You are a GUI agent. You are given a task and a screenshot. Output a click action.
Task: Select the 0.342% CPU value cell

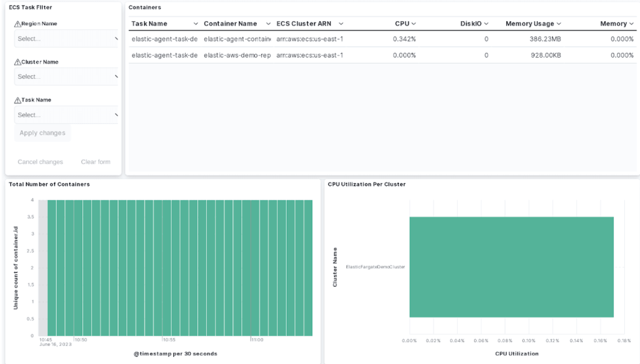click(x=404, y=39)
